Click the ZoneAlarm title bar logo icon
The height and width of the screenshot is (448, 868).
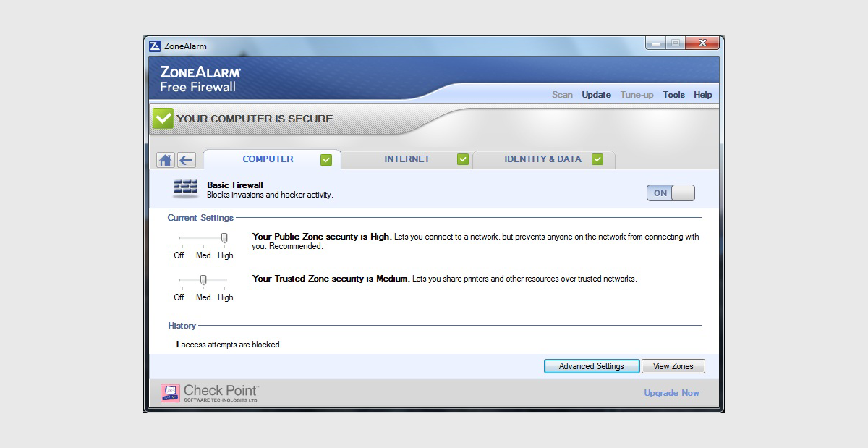(155, 46)
